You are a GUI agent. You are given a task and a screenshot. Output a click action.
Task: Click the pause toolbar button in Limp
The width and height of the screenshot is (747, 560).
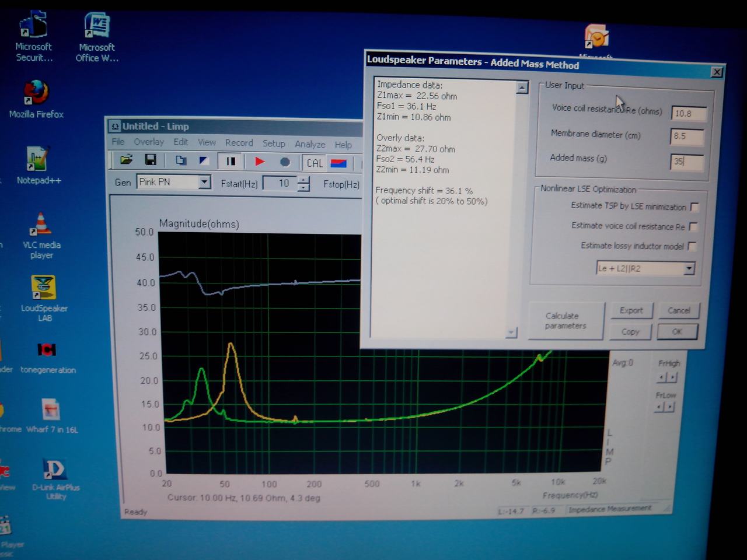pyautogui.click(x=231, y=162)
